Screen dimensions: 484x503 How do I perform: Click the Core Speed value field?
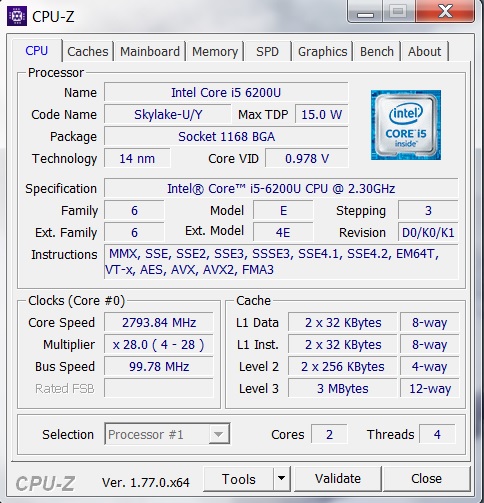tap(159, 322)
